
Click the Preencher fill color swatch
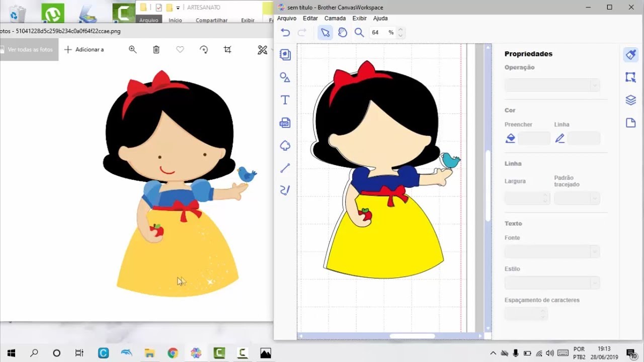(x=534, y=138)
